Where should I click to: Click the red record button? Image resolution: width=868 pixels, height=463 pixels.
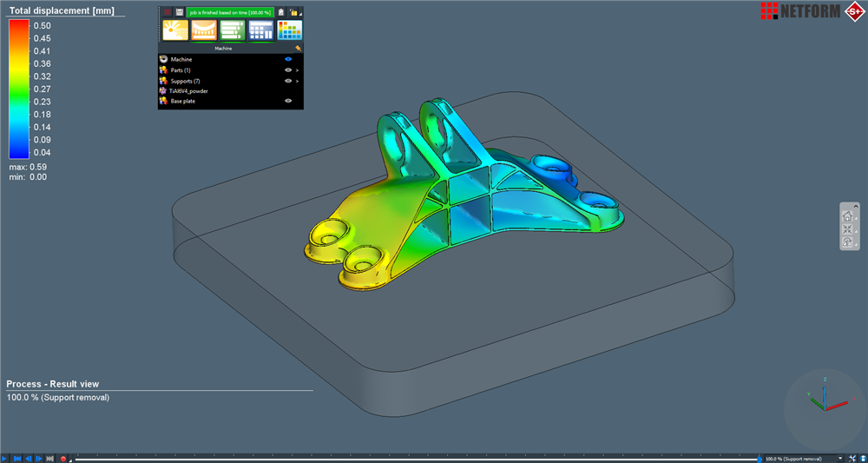(63, 458)
